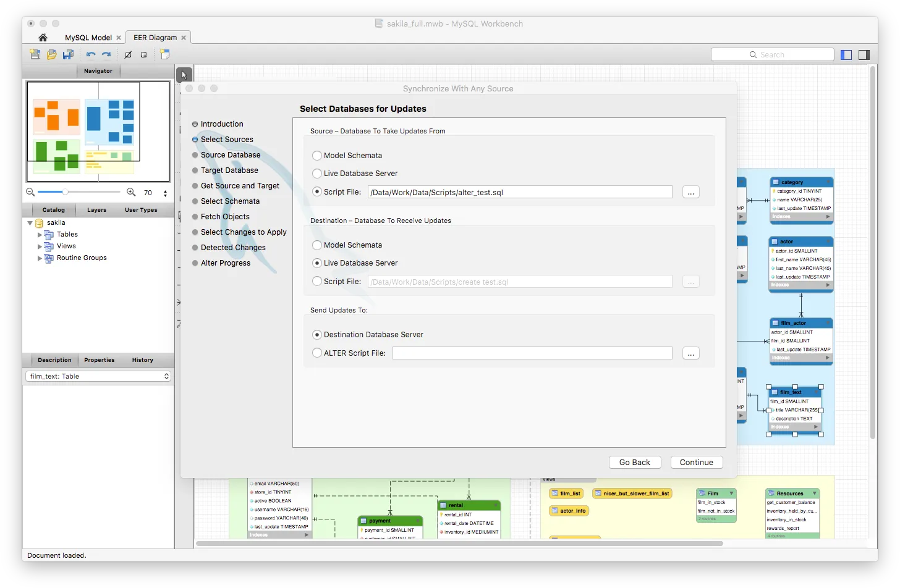The height and width of the screenshot is (588, 900).
Task: Click the source Script File path field
Action: (520, 192)
